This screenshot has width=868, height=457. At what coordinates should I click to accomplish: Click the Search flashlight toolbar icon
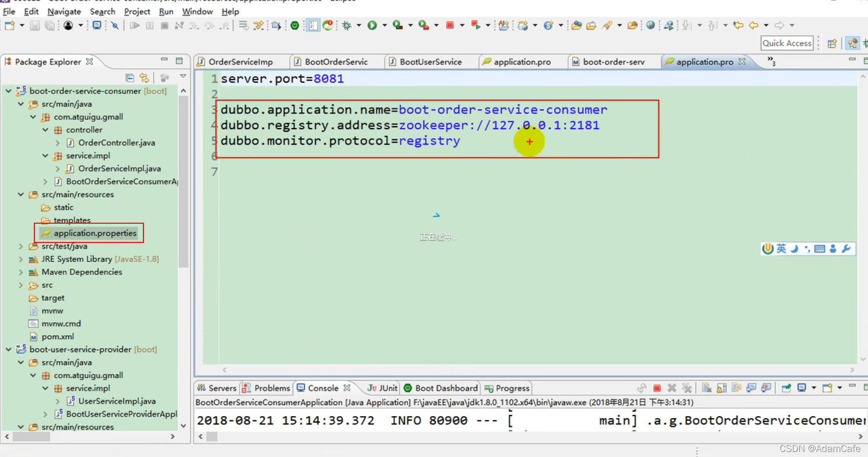tap(607, 25)
